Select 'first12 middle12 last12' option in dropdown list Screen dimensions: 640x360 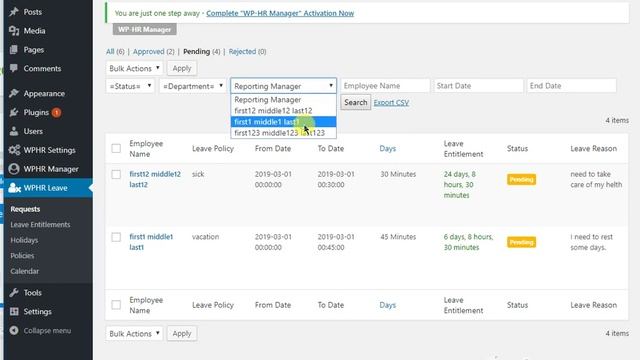283,111
